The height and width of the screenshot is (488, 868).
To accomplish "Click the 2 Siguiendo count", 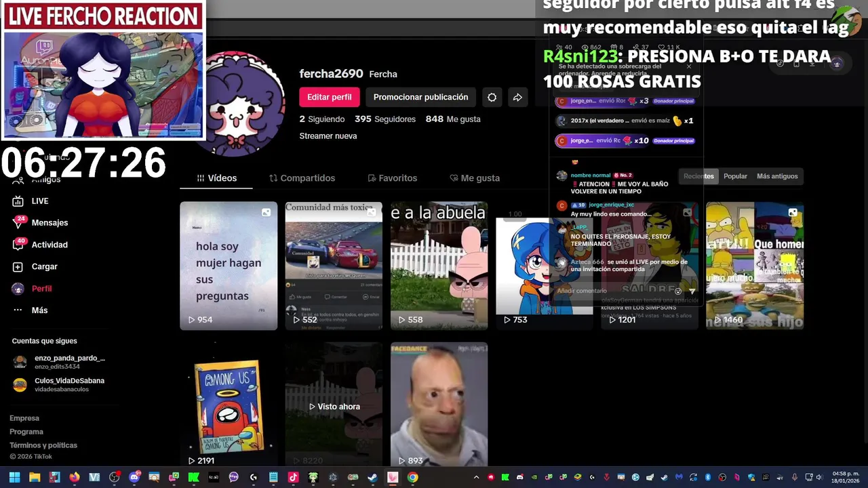I will (x=322, y=119).
